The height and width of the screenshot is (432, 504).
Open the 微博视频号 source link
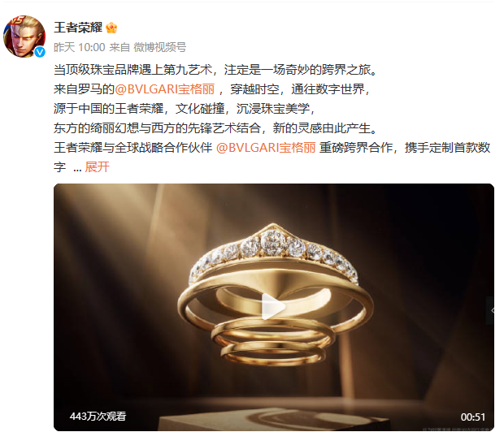coord(160,48)
